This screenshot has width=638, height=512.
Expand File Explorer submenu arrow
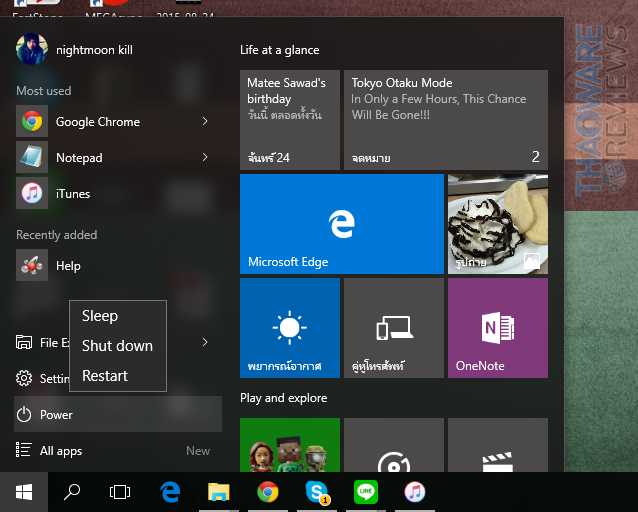pos(205,343)
